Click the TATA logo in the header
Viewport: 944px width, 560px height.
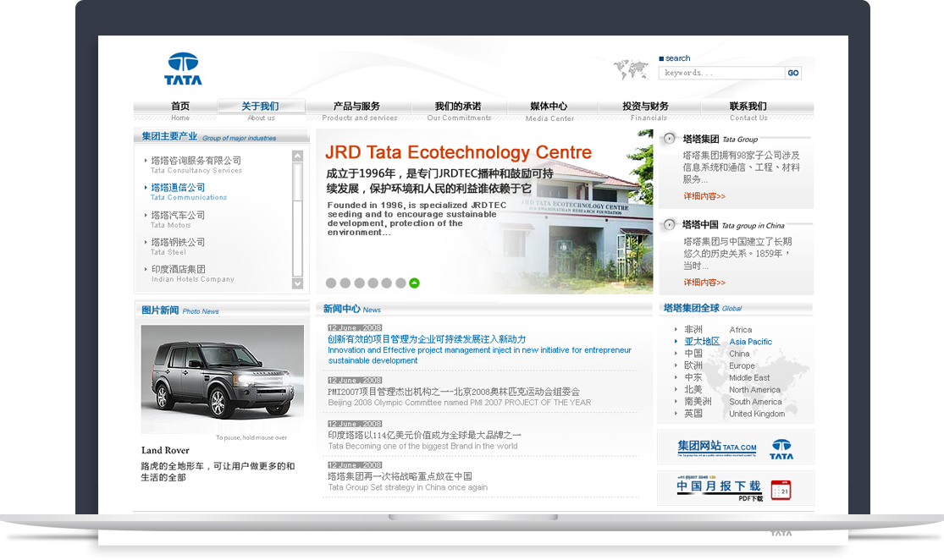click(183, 69)
